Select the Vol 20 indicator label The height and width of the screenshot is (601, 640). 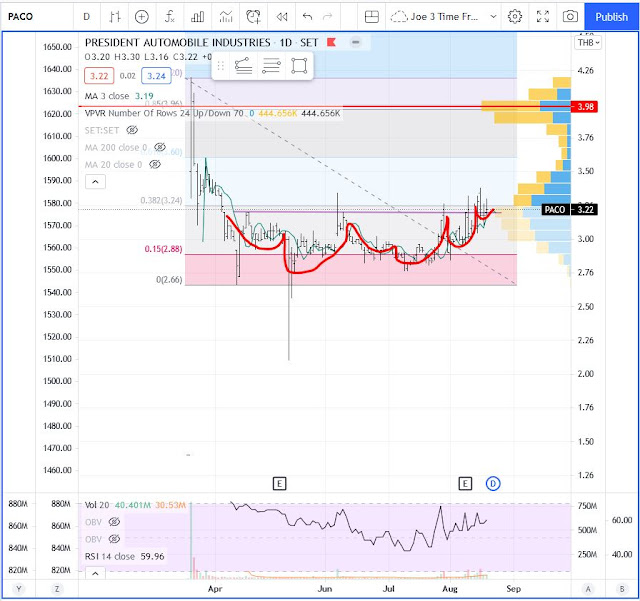point(97,505)
